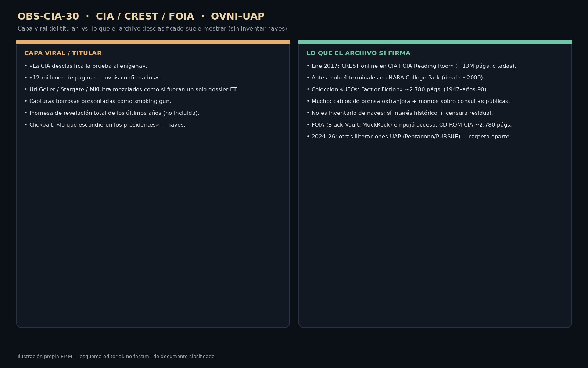Viewport: 588px width, 368px height.
Task: Select the No es inventario de naves line
Action: pos(400,113)
